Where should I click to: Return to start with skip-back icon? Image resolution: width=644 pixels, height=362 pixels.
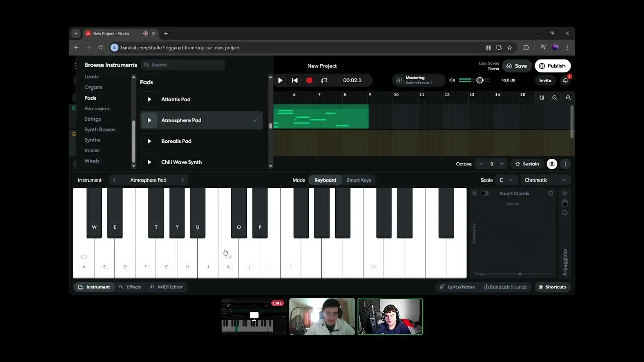click(295, 80)
